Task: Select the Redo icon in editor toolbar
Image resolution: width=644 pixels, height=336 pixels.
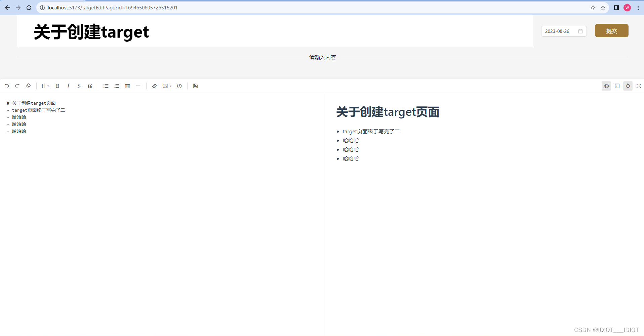Action: 17,86
